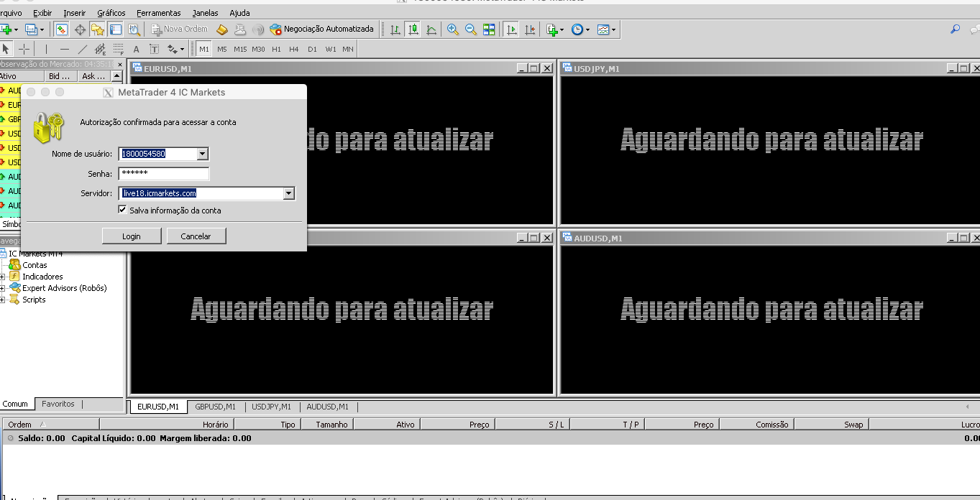Select Contas item in Navigator
This screenshot has height=500, width=980.
click(35, 265)
